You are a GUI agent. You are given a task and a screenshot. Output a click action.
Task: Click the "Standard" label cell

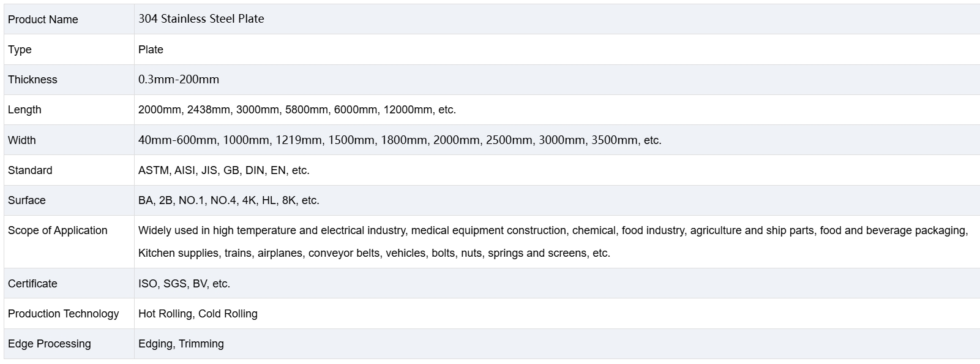[30, 170]
